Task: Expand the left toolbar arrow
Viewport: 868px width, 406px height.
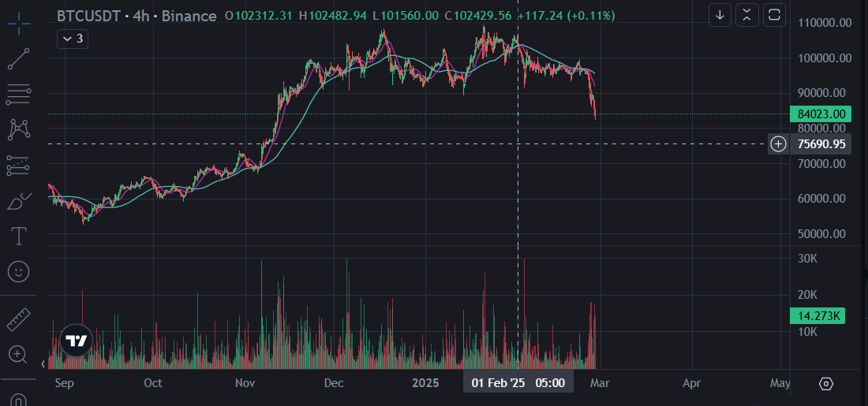Action: pyautogui.click(x=43, y=364)
